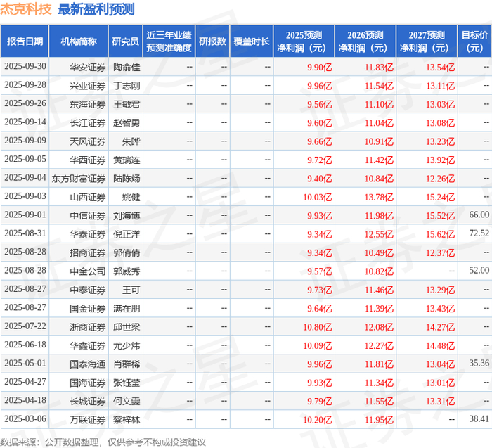Select the 2027预测净利润 column header

[427, 41]
